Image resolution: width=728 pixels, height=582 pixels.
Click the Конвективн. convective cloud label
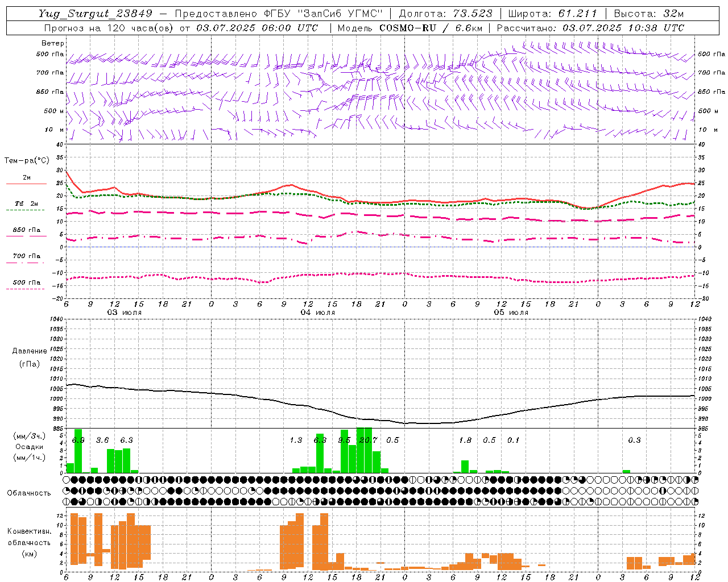[x=30, y=531]
